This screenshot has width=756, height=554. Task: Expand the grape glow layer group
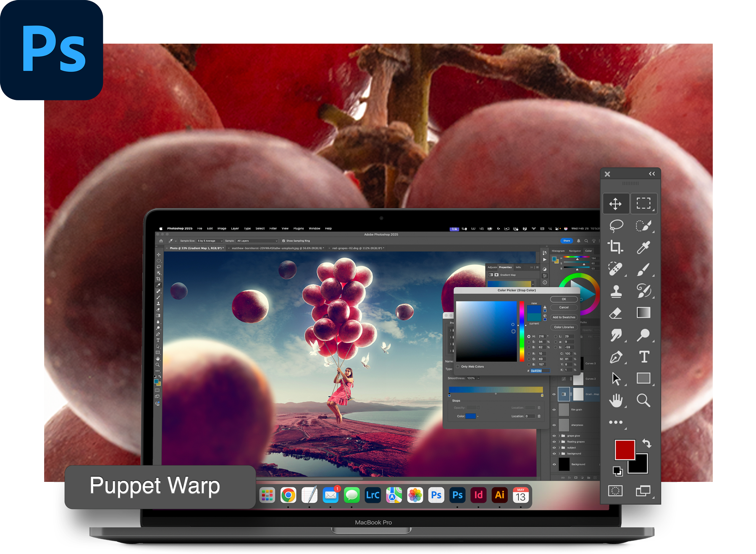pos(559,436)
